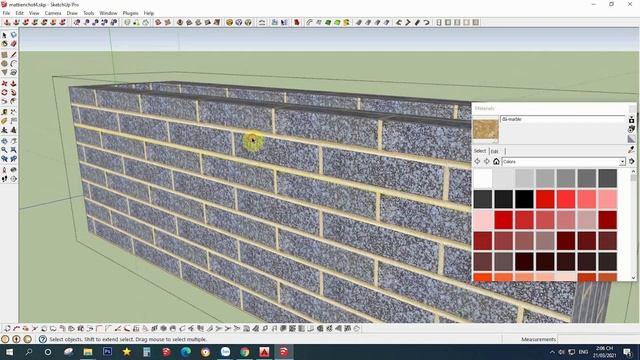The width and height of the screenshot is (640, 360).
Task: Pick the Eraser tool
Action: point(13,44)
